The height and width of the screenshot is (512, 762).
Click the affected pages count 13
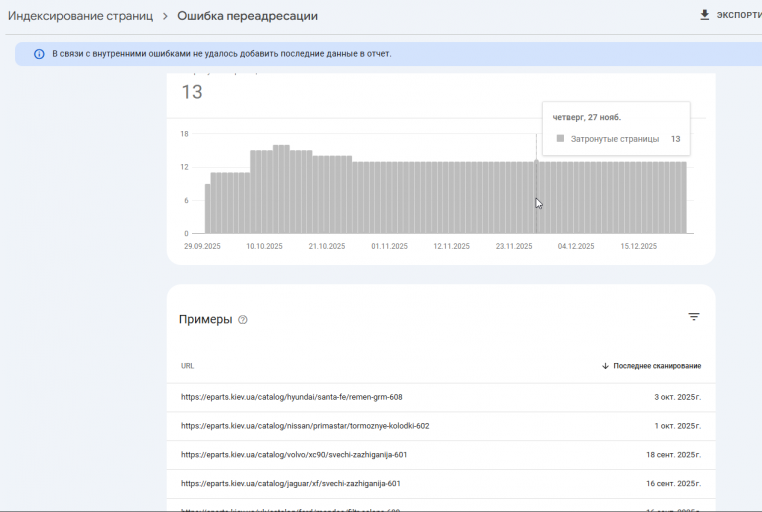tap(192, 92)
